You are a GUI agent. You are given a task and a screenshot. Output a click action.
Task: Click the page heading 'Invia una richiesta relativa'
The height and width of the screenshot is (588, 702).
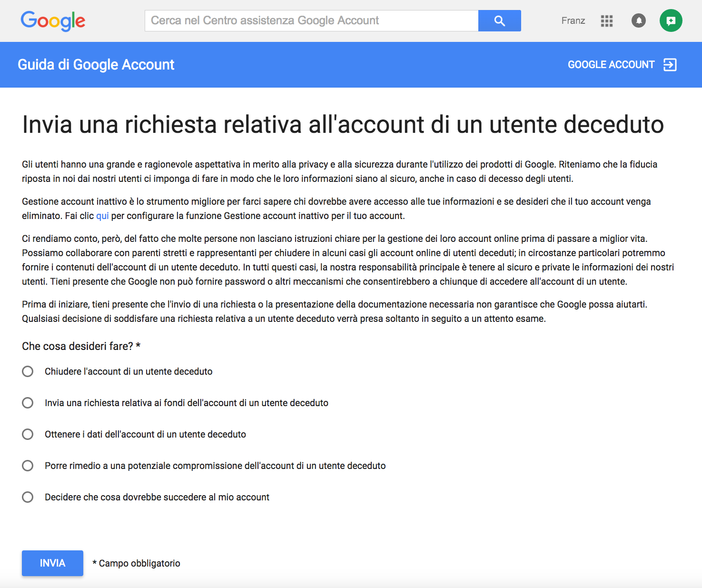343,125
